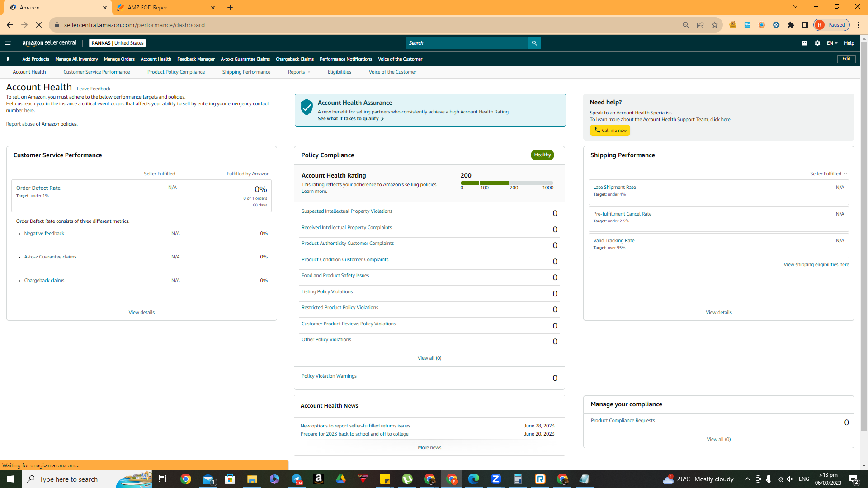Open the Windows Start menu
868x488 pixels.
(x=11, y=479)
